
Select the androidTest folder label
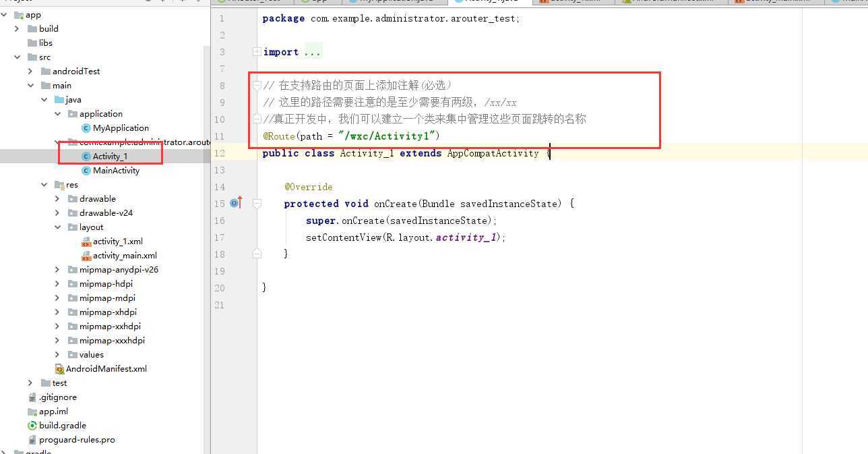[x=76, y=72]
